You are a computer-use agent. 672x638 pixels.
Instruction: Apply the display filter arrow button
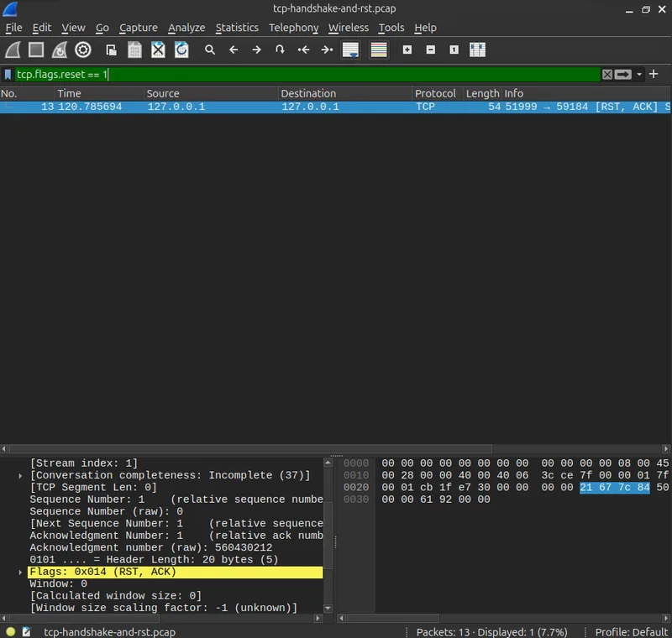(623, 75)
